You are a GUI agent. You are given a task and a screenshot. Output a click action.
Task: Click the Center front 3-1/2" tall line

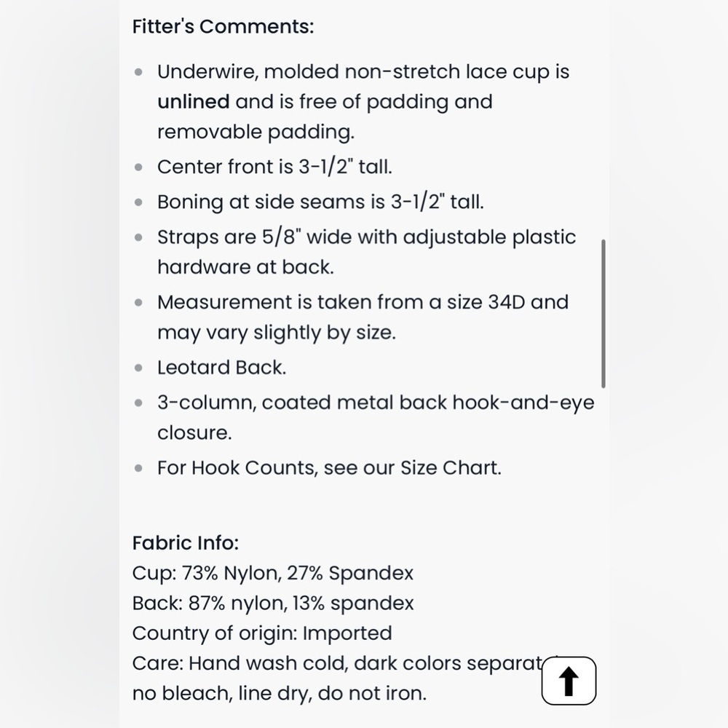274,167
